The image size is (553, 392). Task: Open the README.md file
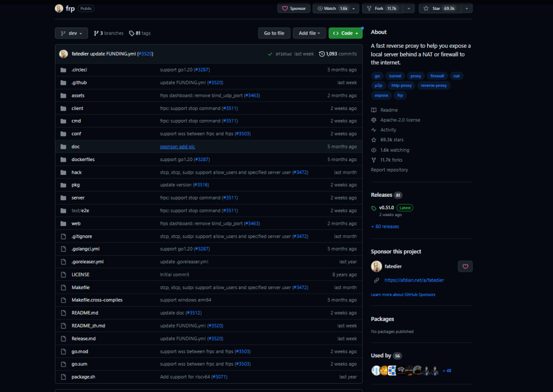pyautogui.click(x=85, y=313)
